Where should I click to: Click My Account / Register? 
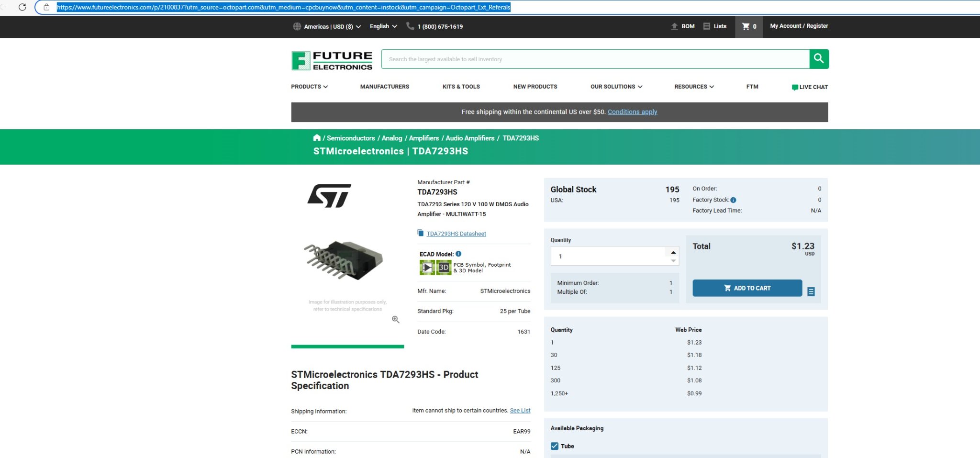(x=799, y=26)
